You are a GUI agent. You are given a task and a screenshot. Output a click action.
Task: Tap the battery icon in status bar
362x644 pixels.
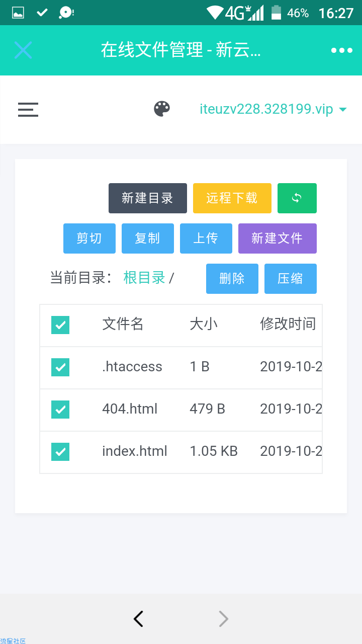(276, 13)
